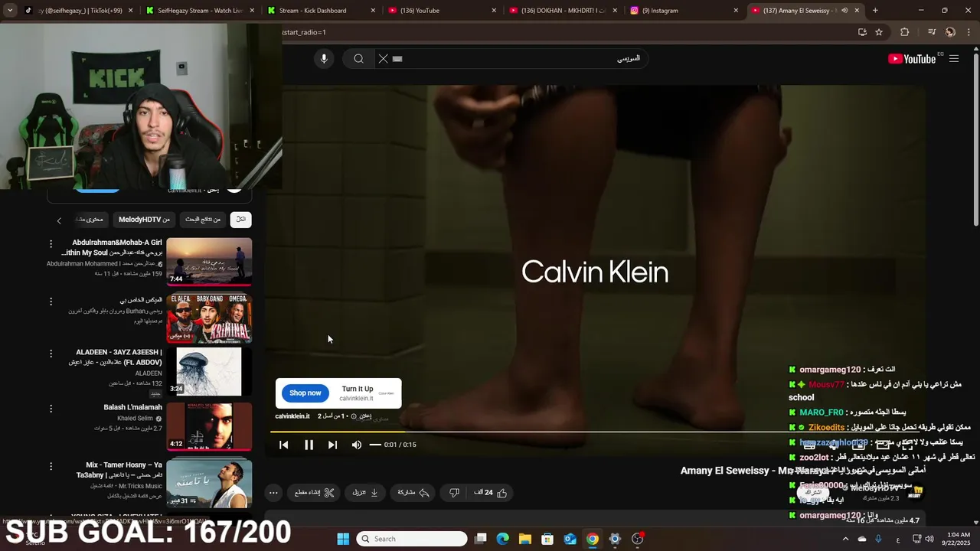This screenshot has height=551, width=980.
Task: Open options menu for ALADEEN video
Action: click(x=51, y=354)
